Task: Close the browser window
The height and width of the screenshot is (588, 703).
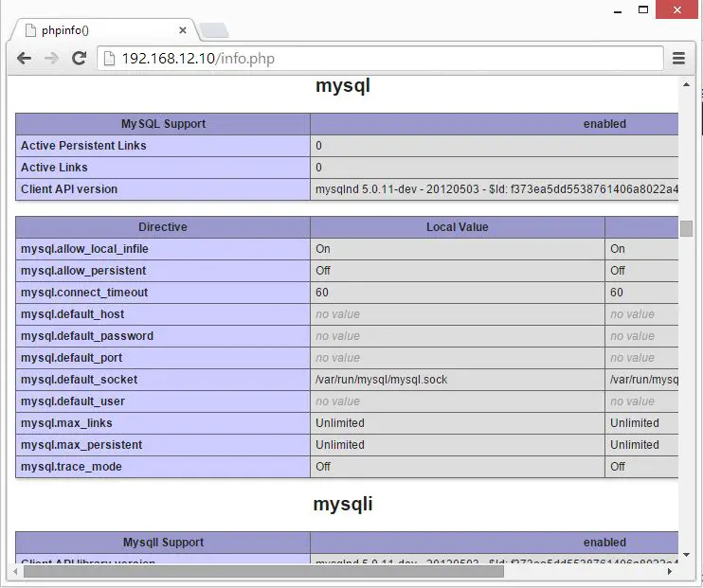Action: tap(677, 9)
